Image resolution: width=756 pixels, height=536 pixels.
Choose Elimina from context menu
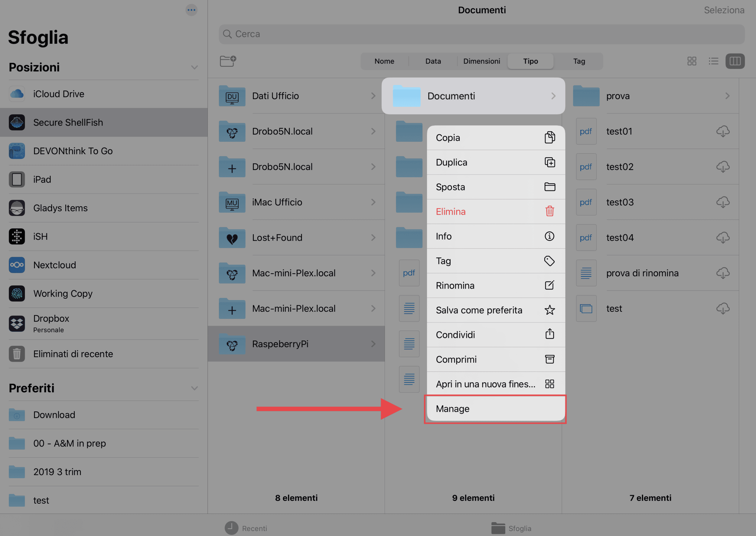[x=496, y=211]
